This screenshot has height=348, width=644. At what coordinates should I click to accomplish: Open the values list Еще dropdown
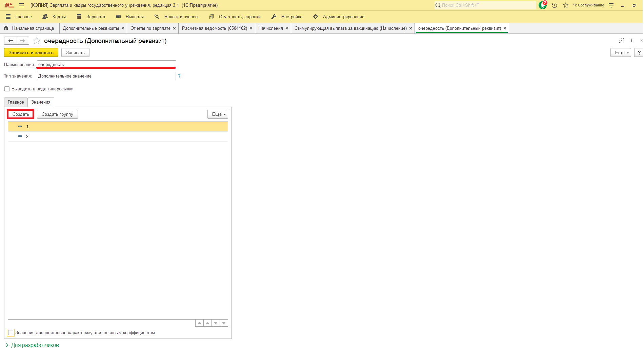pos(218,114)
